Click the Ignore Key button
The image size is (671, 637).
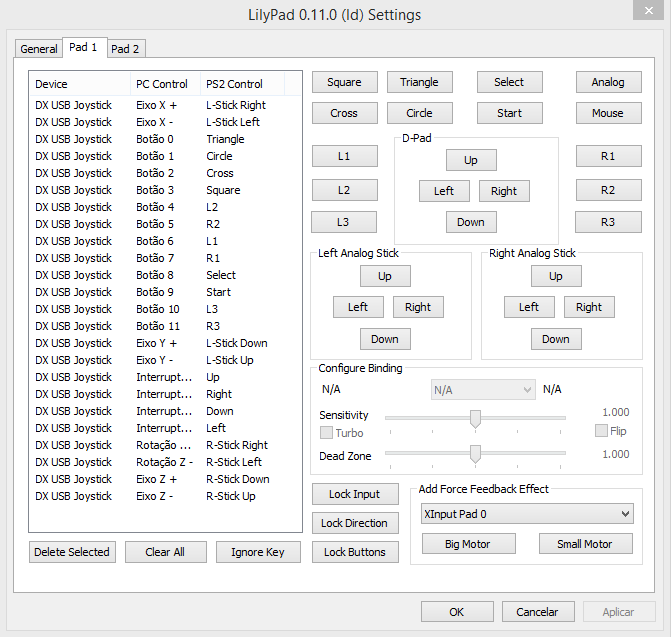[258, 552]
